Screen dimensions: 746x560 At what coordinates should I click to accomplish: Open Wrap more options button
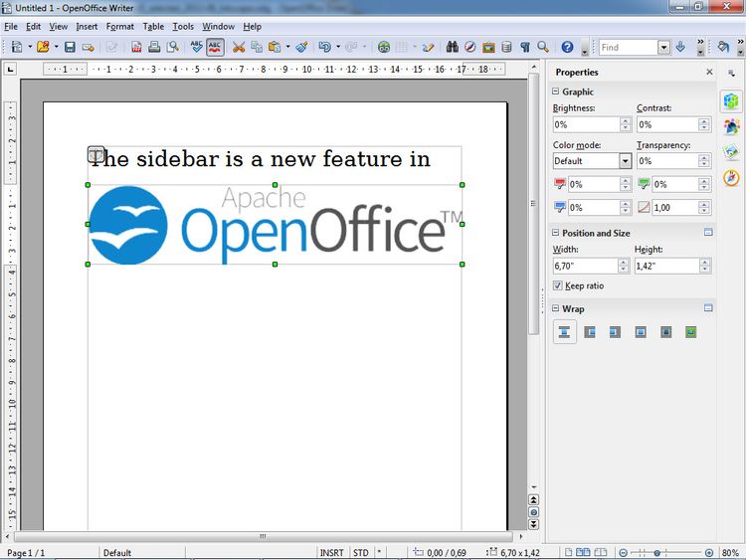[708, 307]
